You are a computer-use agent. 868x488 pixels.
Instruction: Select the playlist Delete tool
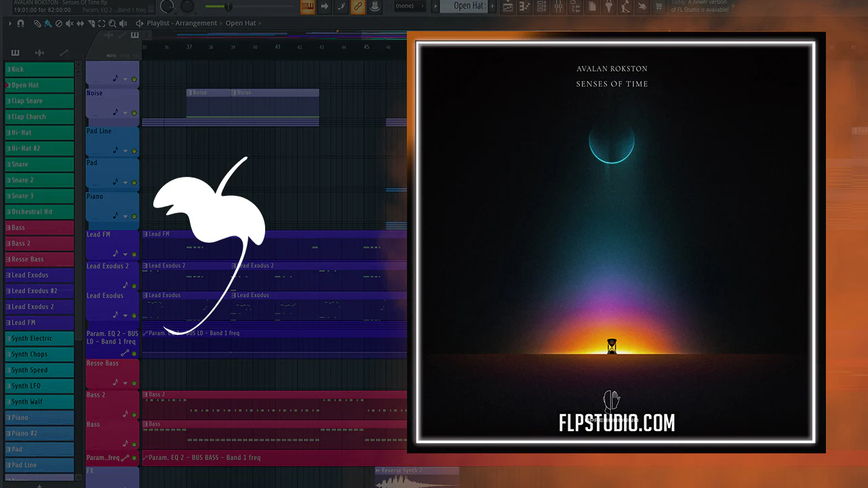(x=58, y=23)
